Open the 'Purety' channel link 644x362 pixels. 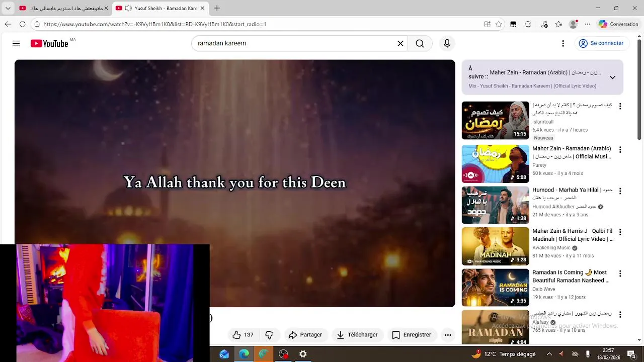(x=539, y=165)
